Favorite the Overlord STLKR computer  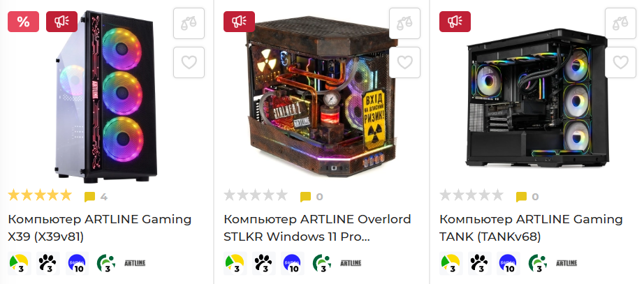404,62
